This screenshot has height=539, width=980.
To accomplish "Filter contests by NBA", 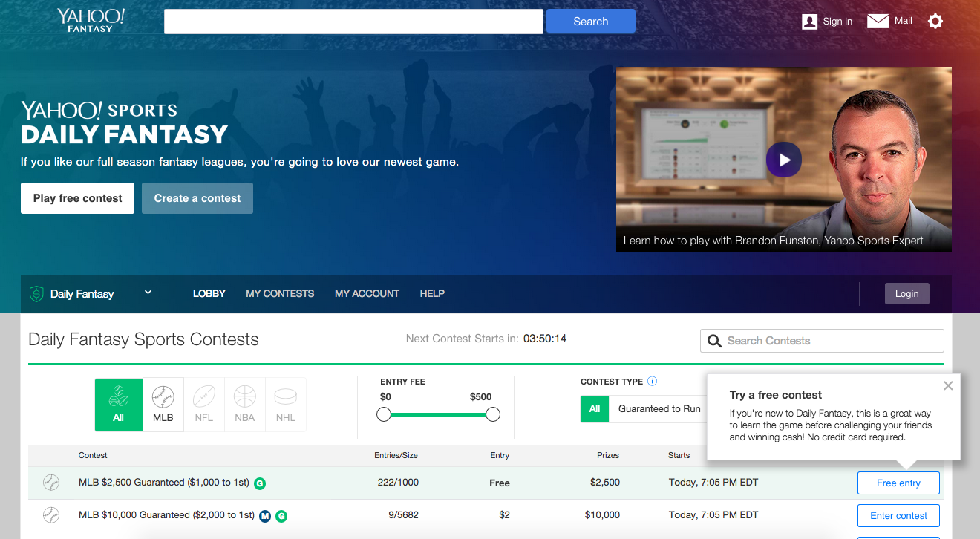I will pyautogui.click(x=245, y=405).
